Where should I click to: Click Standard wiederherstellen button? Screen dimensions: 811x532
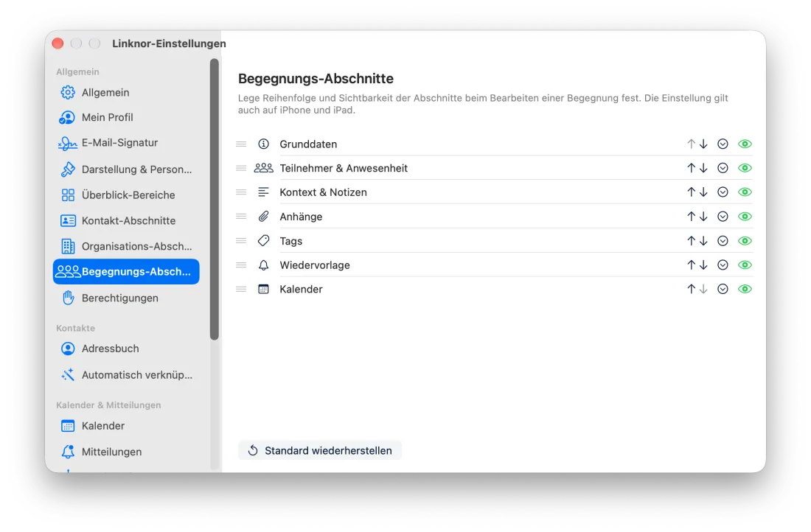(x=320, y=450)
